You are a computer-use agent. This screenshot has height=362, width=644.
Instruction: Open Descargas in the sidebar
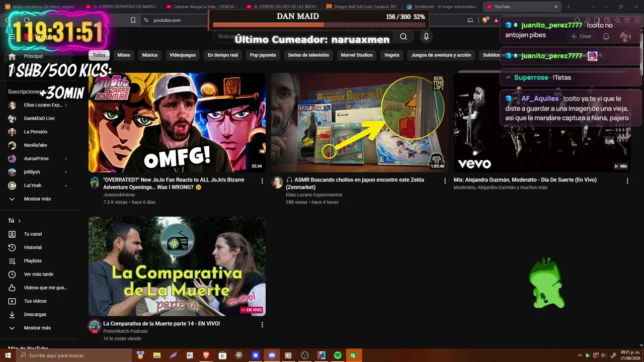coord(39,314)
